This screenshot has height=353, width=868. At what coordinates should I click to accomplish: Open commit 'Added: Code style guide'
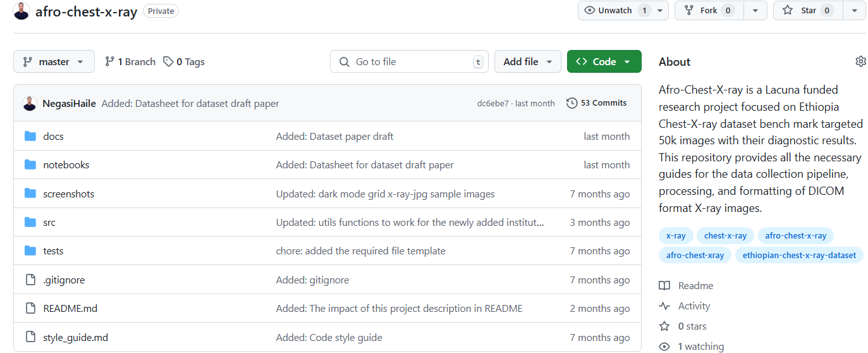(329, 337)
